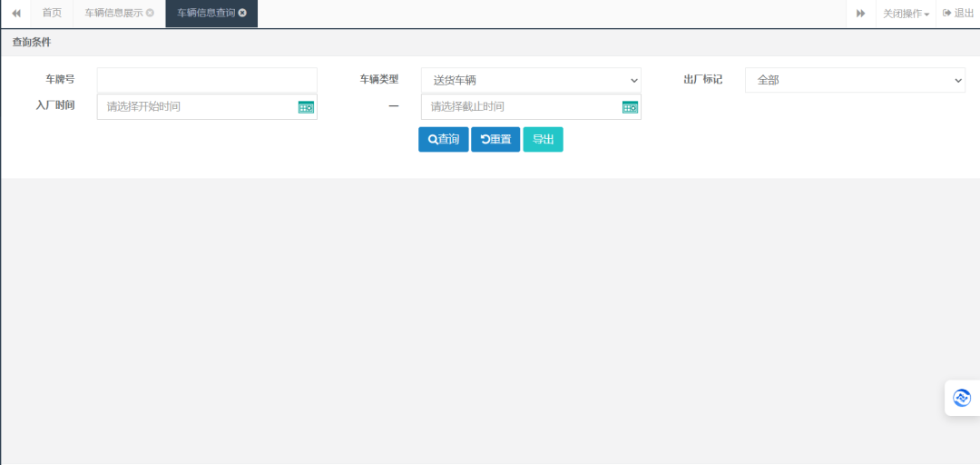Close the 车辆信息查询 tab

[242, 13]
